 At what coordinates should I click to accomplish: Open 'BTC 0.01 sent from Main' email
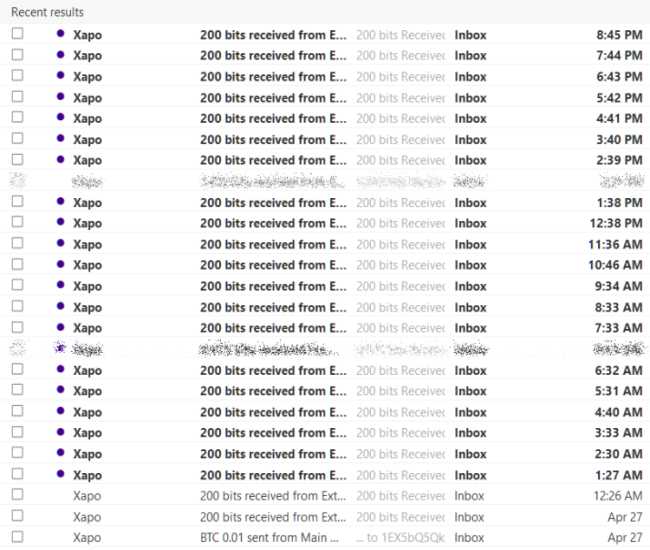pyautogui.click(x=269, y=538)
